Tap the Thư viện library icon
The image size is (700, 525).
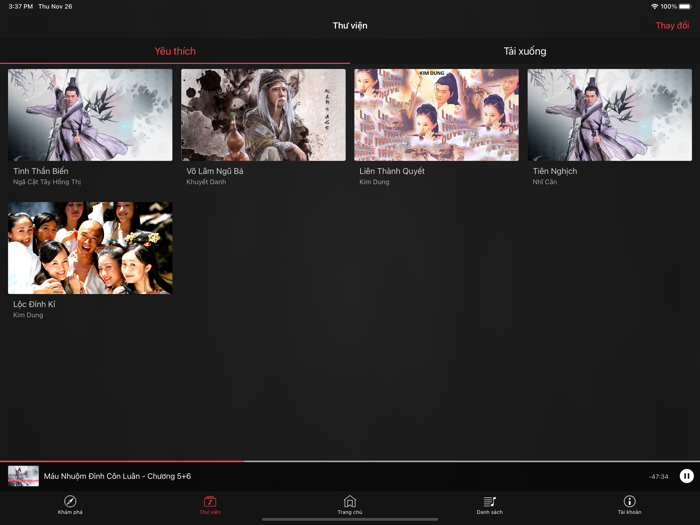click(210, 501)
